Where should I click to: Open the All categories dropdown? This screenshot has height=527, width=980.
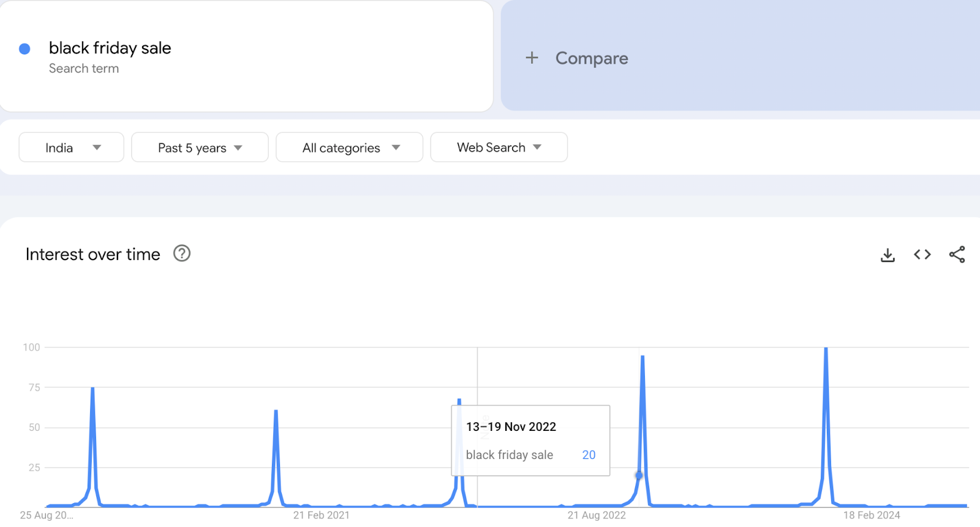(x=349, y=148)
